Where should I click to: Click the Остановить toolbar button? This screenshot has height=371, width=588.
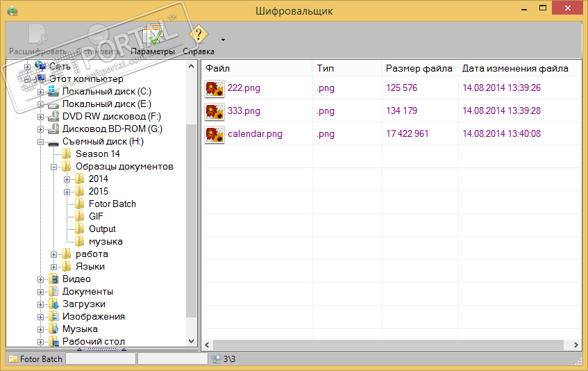click(x=99, y=40)
